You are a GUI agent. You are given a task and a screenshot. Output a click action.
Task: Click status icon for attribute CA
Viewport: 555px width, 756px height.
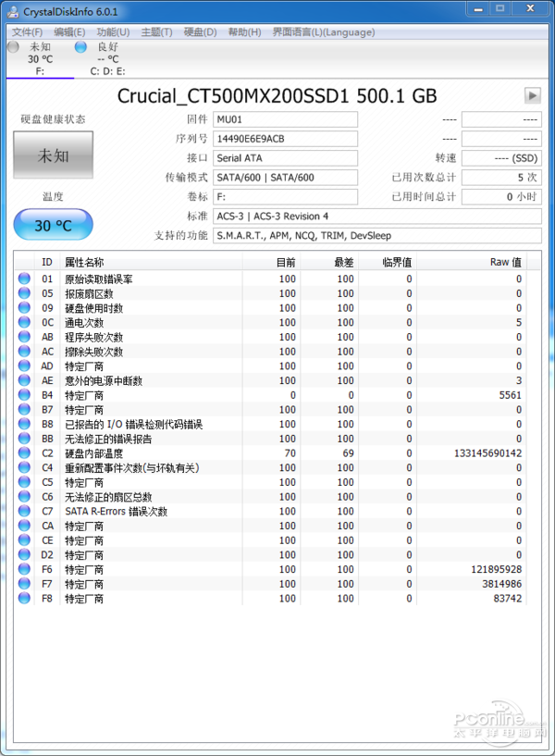(x=24, y=525)
